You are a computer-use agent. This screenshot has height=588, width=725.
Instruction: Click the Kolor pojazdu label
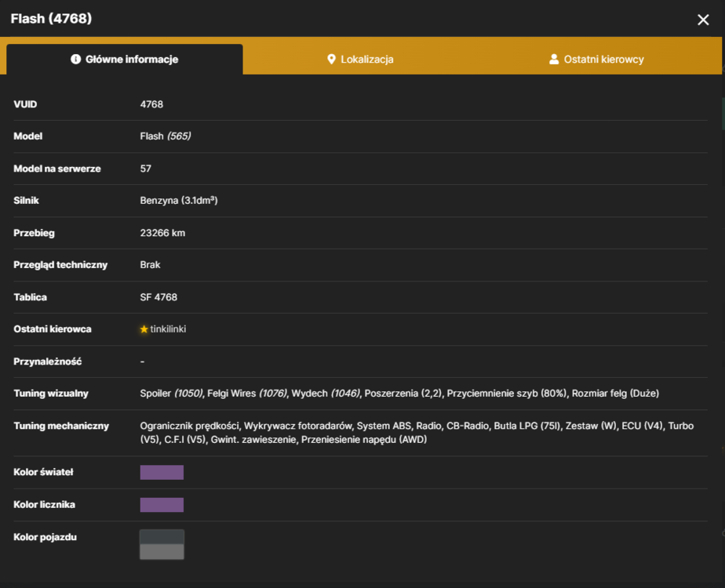tap(45, 537)
